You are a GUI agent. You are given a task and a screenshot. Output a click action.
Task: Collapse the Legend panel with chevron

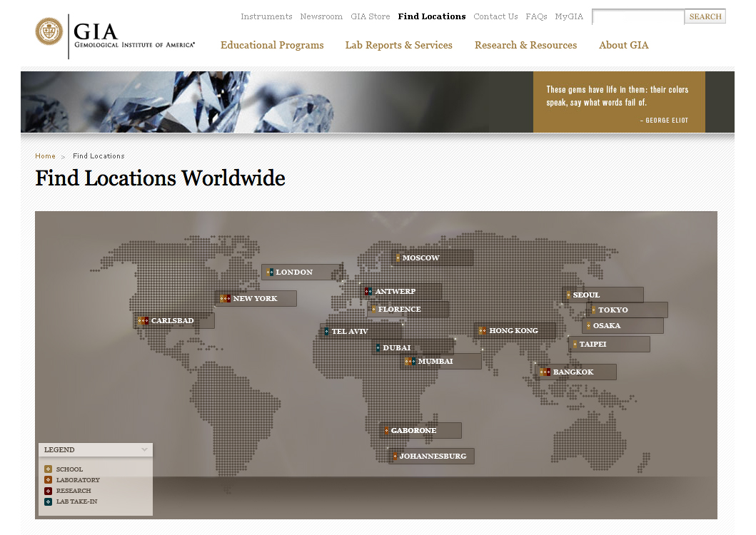click(144, 449)
